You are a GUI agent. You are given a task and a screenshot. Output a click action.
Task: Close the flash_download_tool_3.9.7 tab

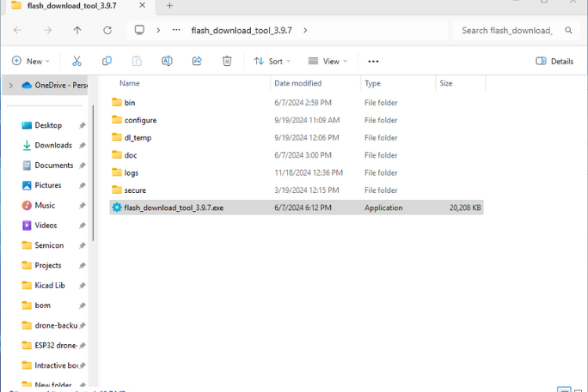tap(142, 5)
